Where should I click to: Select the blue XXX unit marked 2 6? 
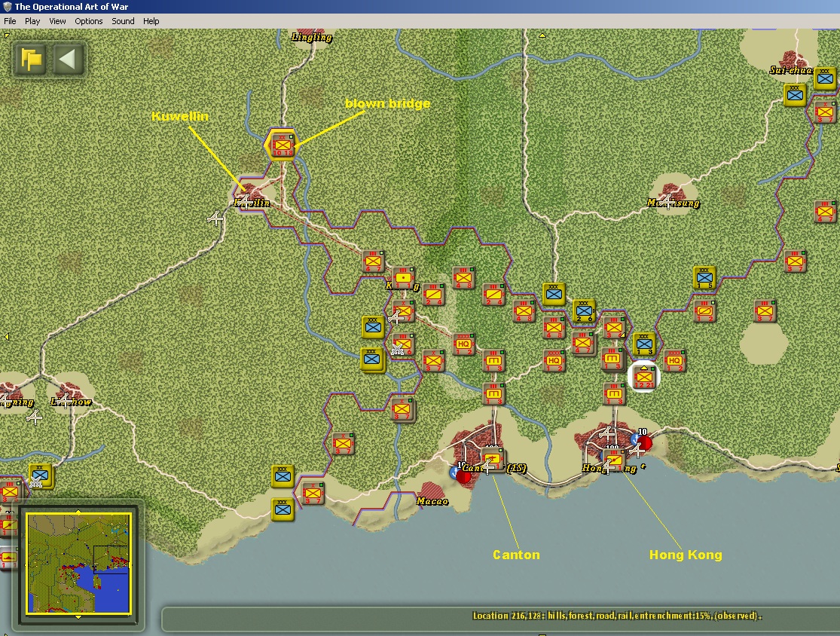point(584,310)
